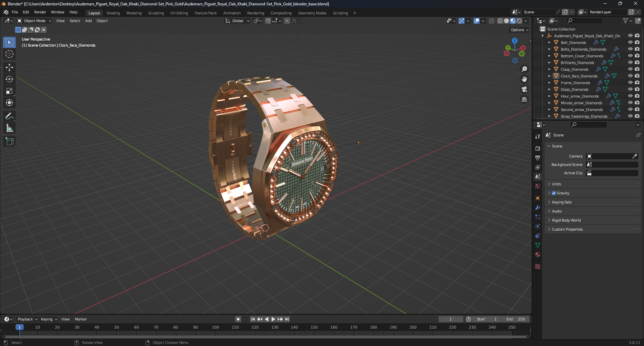Open viewport Options dropdown
The height and width of the screenshot is (346, 644).
point(520,30)
